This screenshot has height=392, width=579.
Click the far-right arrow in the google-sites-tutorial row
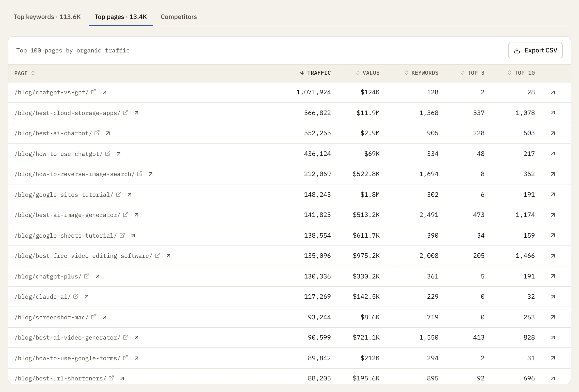(x=553, y=194)
